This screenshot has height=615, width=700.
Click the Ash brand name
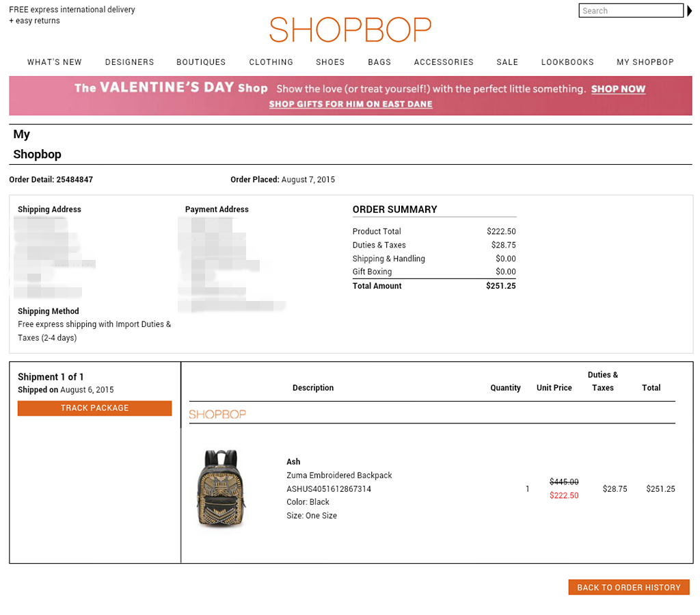click(x=293, y=462)
